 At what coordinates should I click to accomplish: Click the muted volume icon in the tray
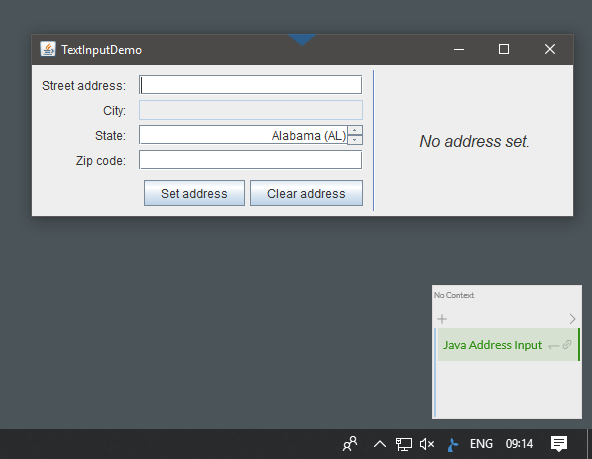point(427,444)
